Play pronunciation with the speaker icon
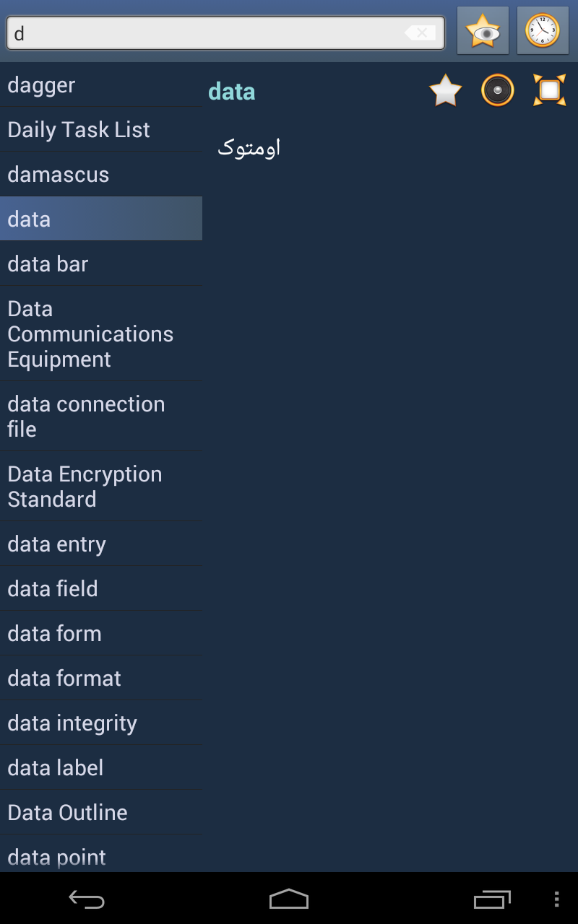The width and height of the screenshot is (578, 924). pyautogui.click(x=497, y=91)
